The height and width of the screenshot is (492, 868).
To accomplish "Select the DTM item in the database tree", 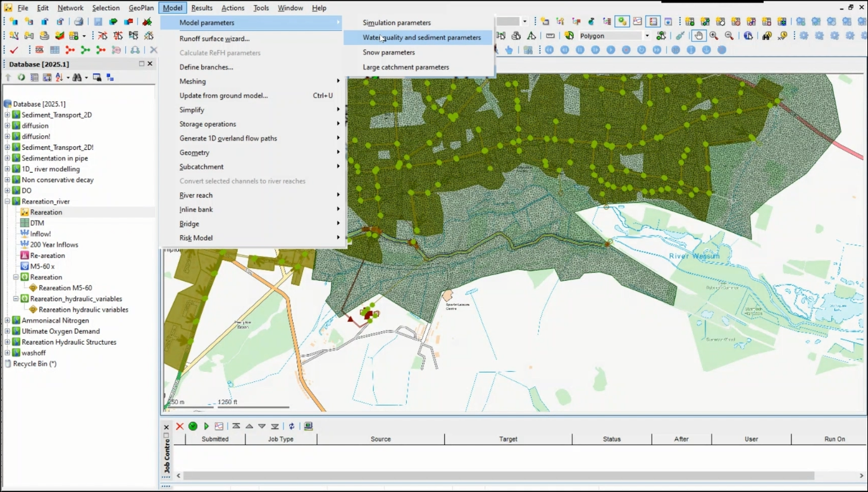I will [37, 223].
